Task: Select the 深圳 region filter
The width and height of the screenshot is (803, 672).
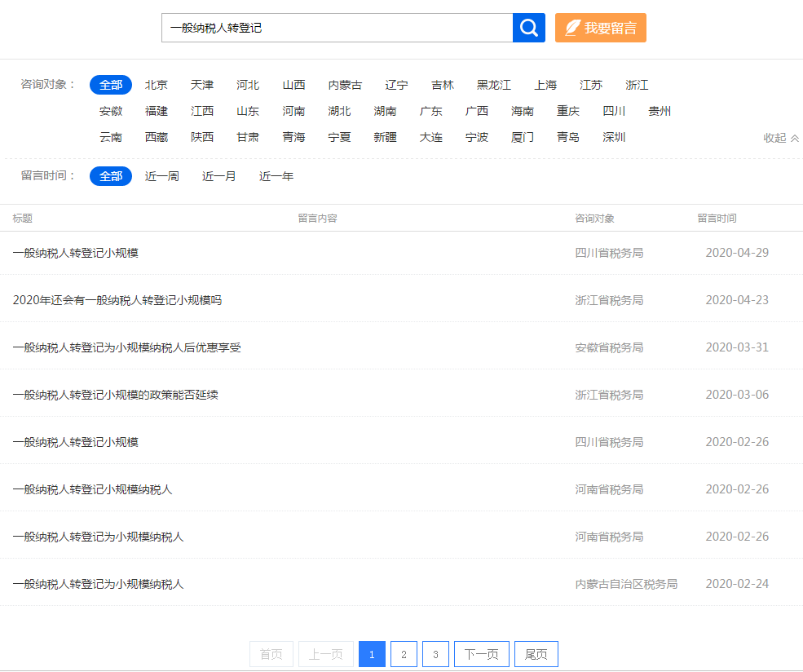Action: [x=614, y=137]
